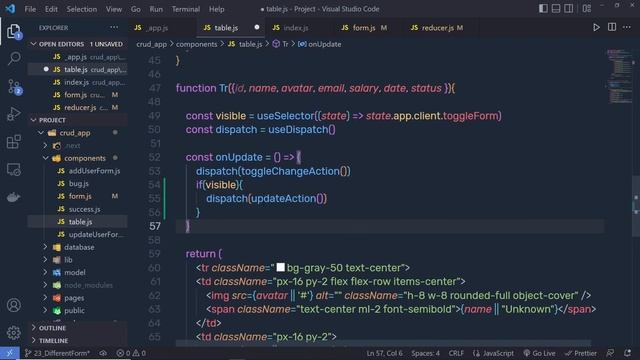
Task: Click the Customize Layout icon
Action: (x=587, y=9)
